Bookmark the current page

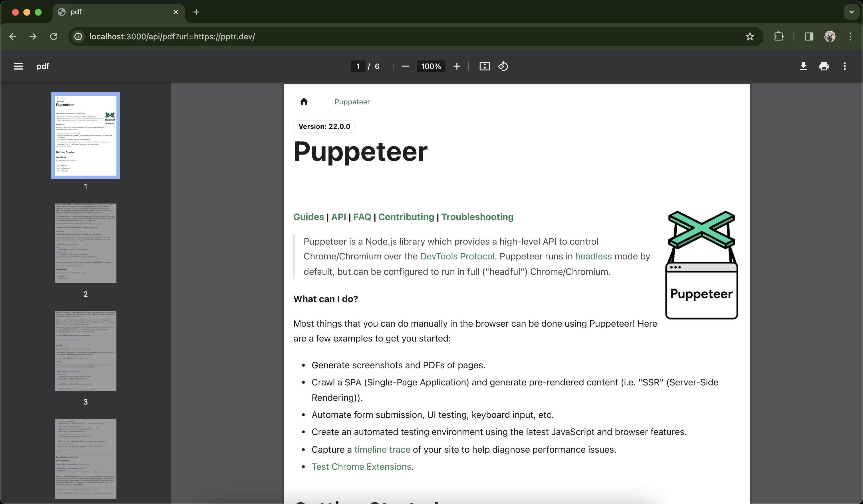pos(750,36)
